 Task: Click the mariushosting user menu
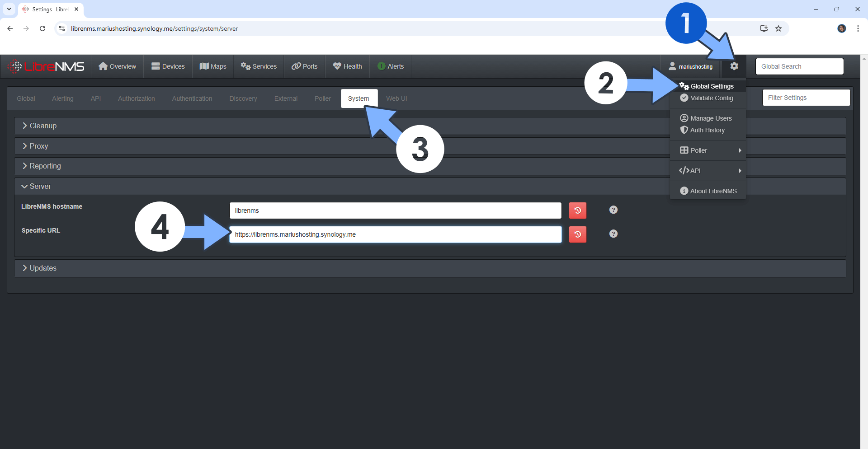[690, 66]
